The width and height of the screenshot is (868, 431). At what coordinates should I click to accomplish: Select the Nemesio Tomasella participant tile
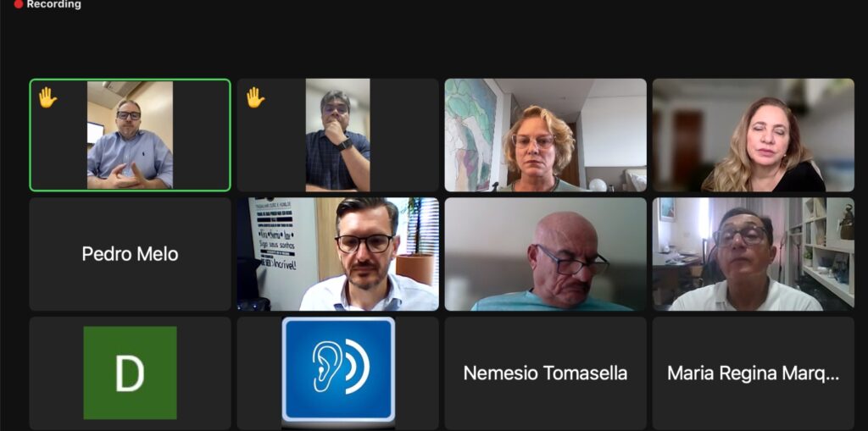click(x=545, y=373)
